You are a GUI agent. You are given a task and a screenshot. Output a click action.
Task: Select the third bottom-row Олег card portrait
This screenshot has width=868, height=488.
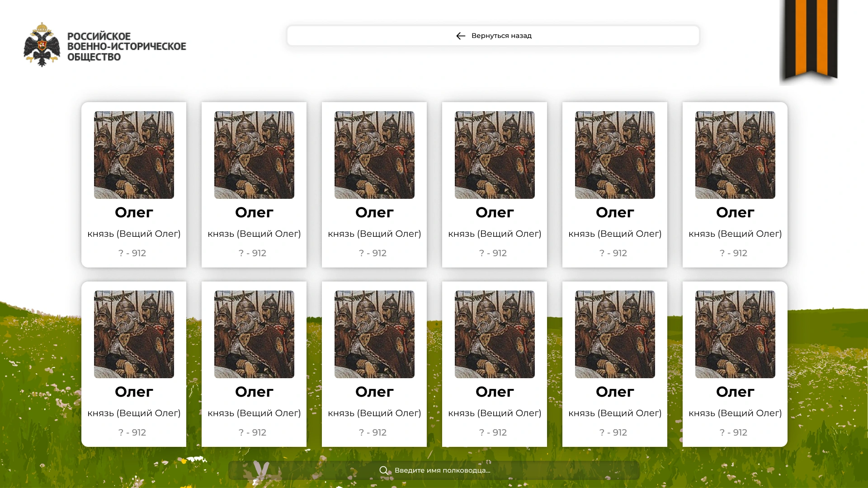(374, 334)
